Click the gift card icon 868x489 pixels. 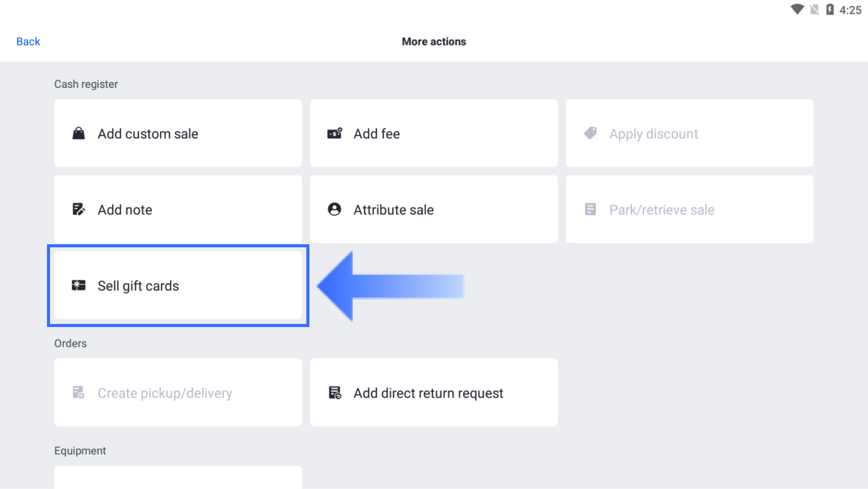point(79,286)
